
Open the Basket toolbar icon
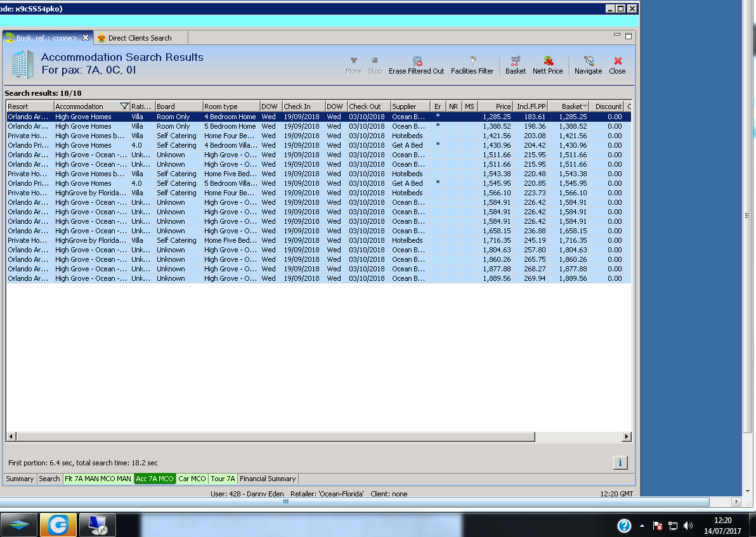pyautogui.click(x=516, y=65)
